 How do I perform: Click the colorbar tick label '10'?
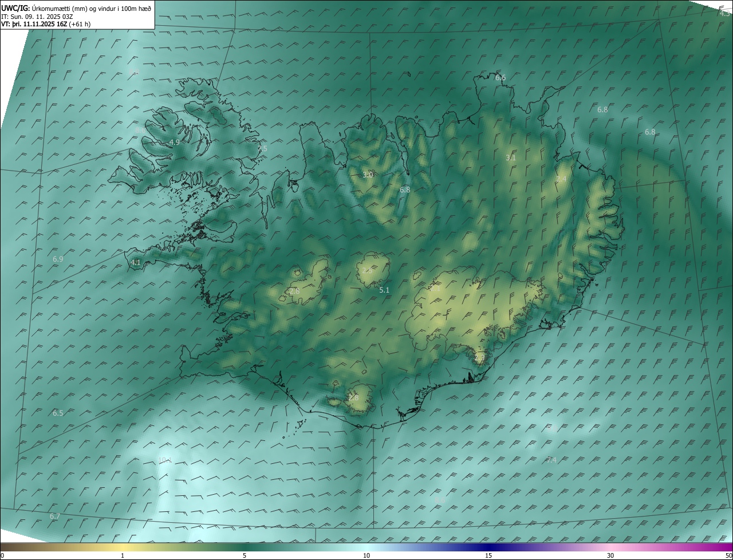[x=366, y=555]
